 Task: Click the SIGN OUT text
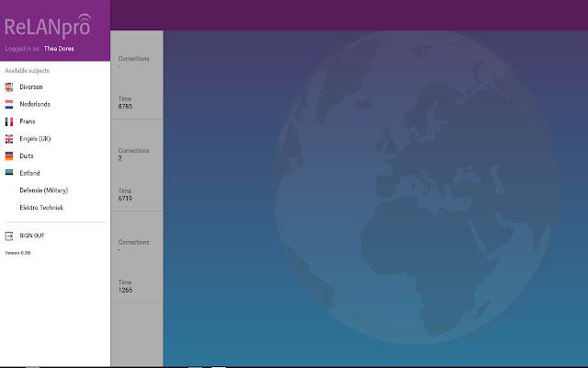pyautogui.click(x=32, y=236)
